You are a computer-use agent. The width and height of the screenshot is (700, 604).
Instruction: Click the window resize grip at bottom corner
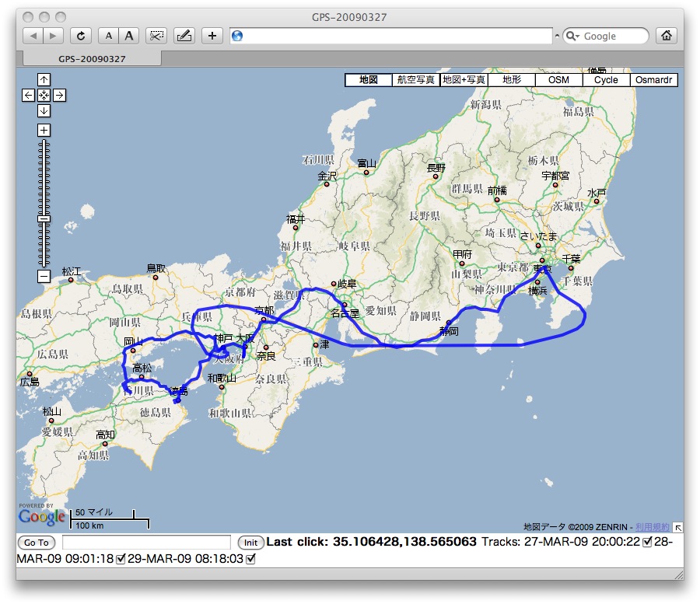[x=678, y=574]
